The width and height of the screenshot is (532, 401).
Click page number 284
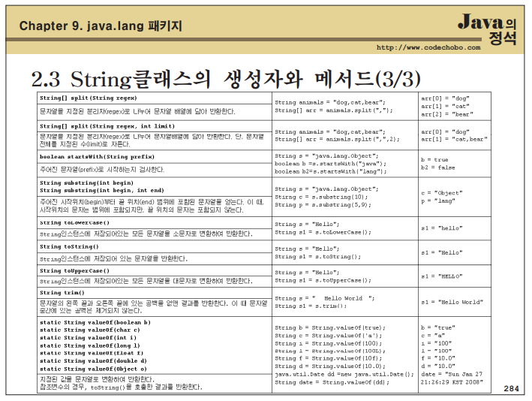coord(511,388)
